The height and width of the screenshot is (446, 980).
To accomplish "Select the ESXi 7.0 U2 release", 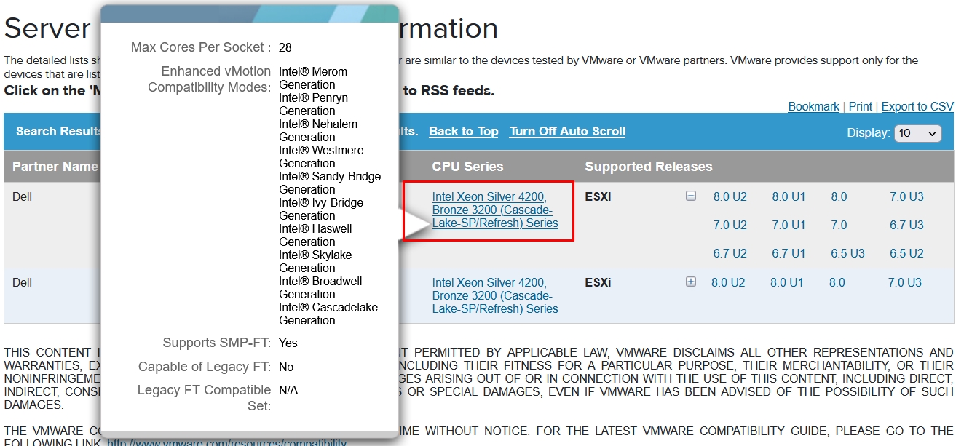I will (x=730, y=225).
